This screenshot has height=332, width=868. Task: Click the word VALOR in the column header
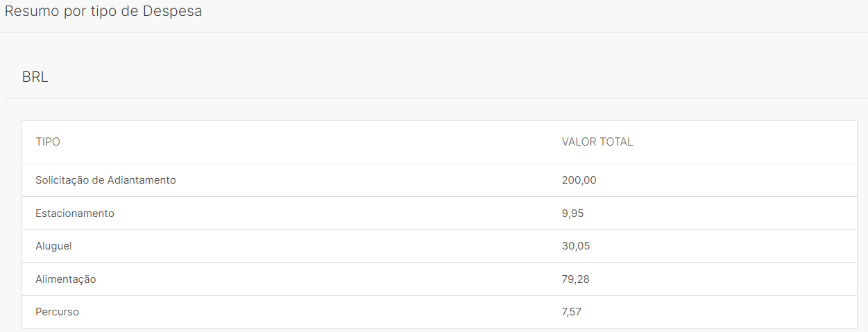point(578,142)
